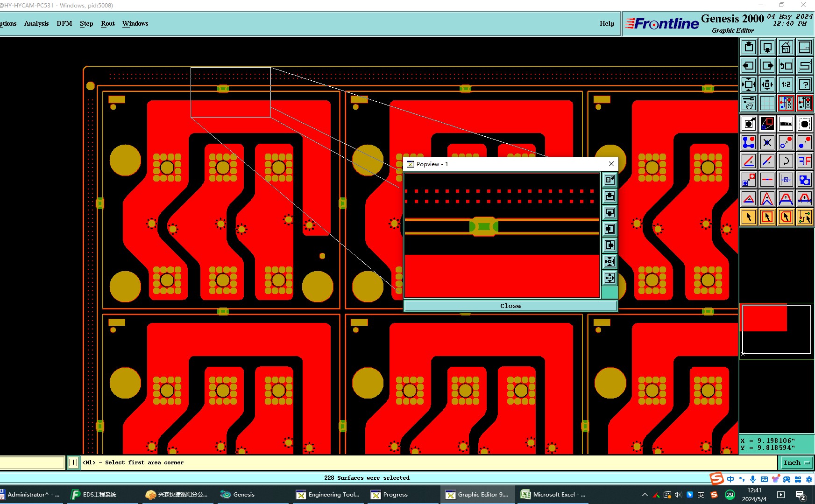
Task: Click the previous view (undo zoom) icon
Action: coord(786,66)
